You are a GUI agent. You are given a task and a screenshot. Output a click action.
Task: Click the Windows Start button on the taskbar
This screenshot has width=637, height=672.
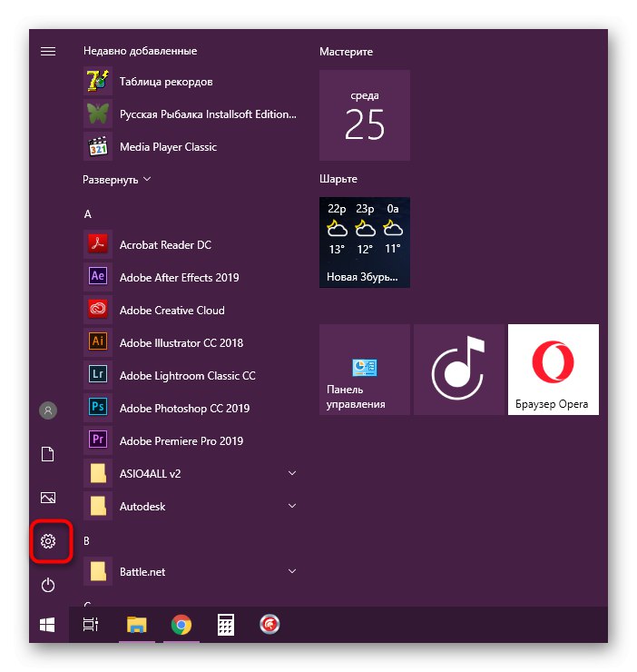point(47,625)
